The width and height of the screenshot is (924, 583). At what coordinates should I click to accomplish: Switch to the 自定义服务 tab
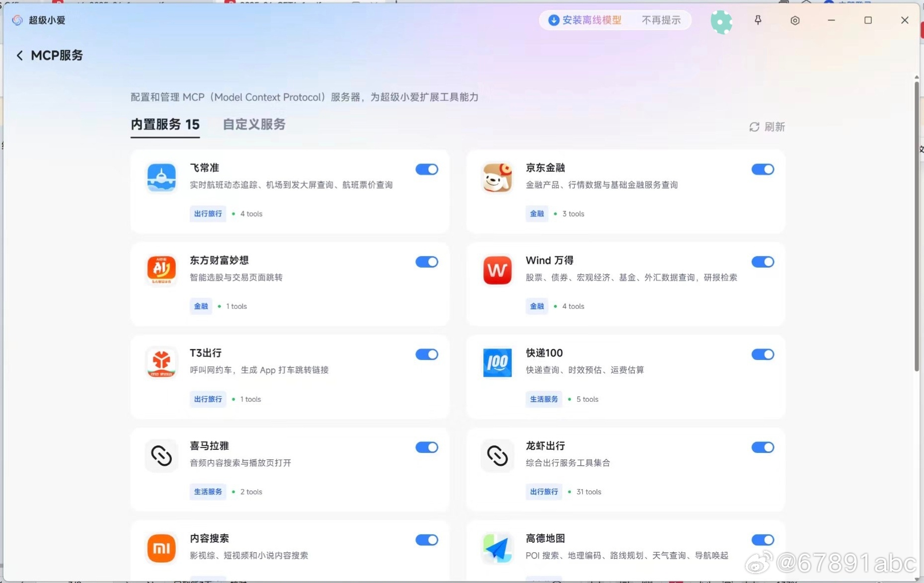[254, 125]
